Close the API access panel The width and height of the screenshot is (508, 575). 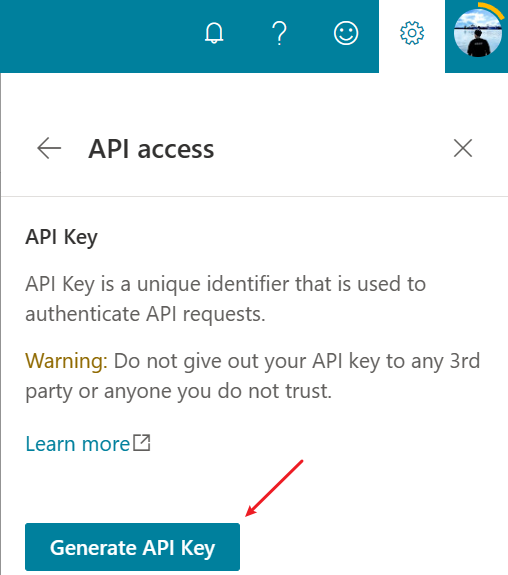click(463, 148)
